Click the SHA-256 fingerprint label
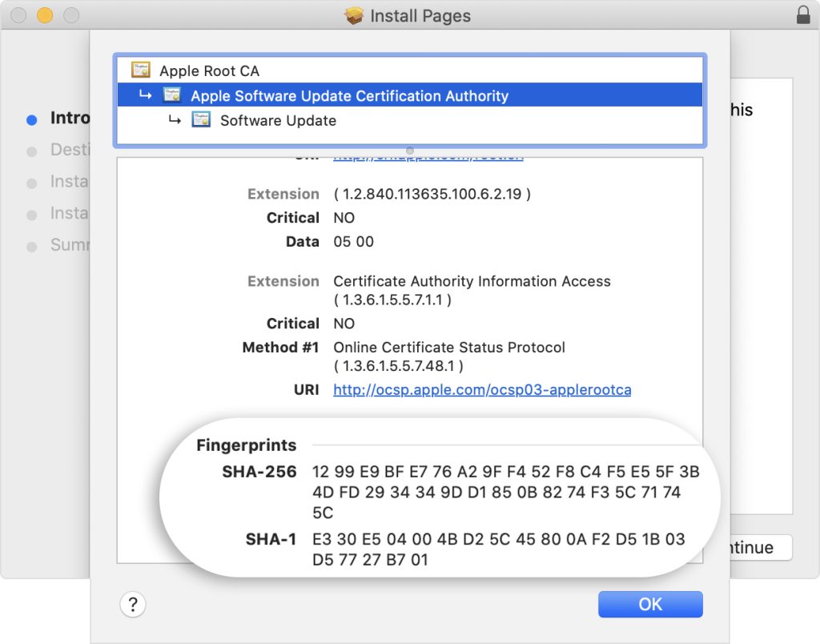820x644 pixels. (x=259, y=472)
